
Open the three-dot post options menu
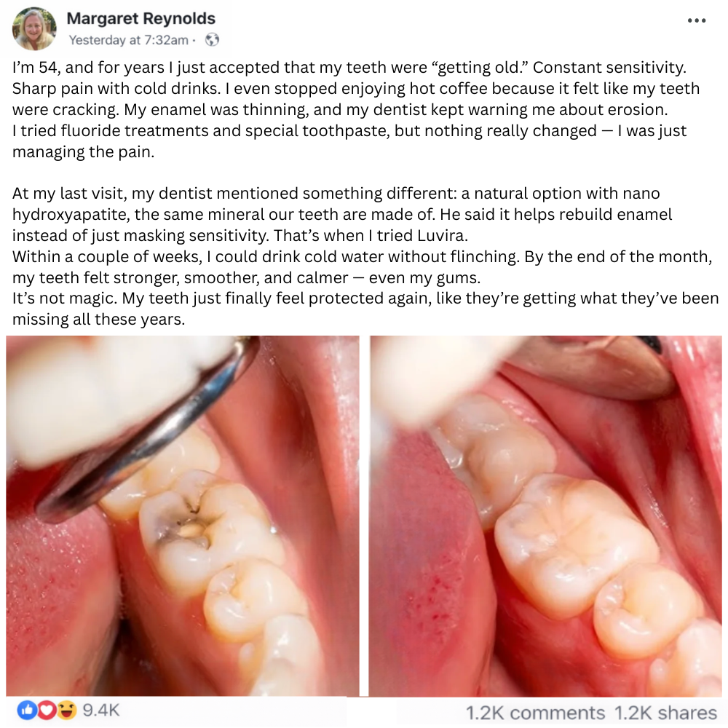point(697,20)
